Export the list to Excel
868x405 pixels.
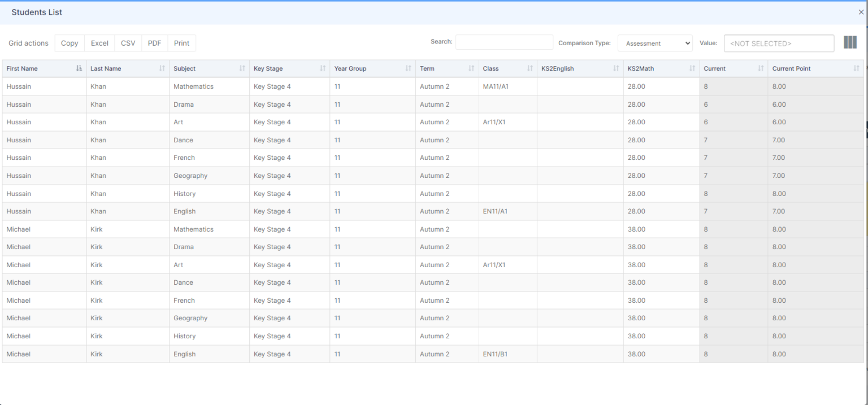click(x=99, y=43)
